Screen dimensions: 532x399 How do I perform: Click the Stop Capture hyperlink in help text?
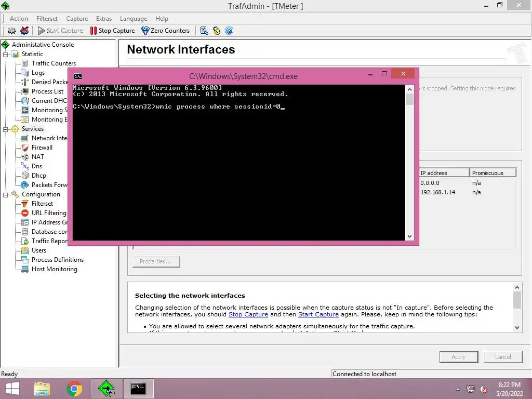point(248,314)
